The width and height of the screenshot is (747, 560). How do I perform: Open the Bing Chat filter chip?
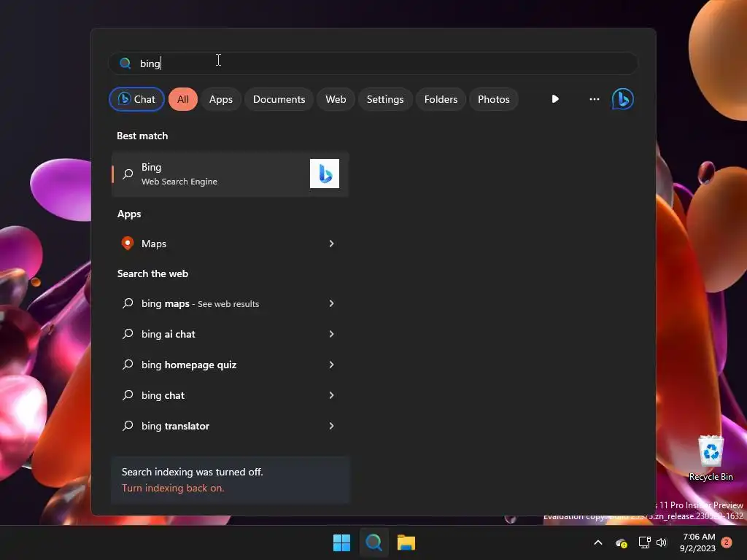(x=136, y=99)
